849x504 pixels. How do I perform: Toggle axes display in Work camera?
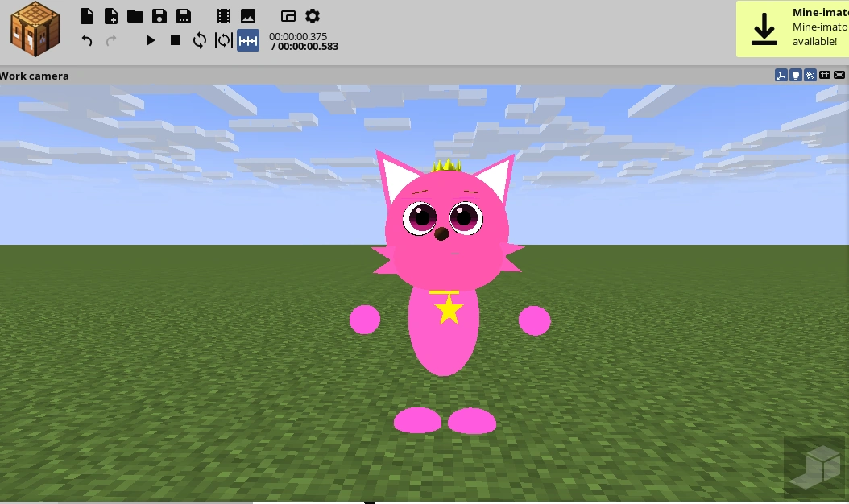781,74
